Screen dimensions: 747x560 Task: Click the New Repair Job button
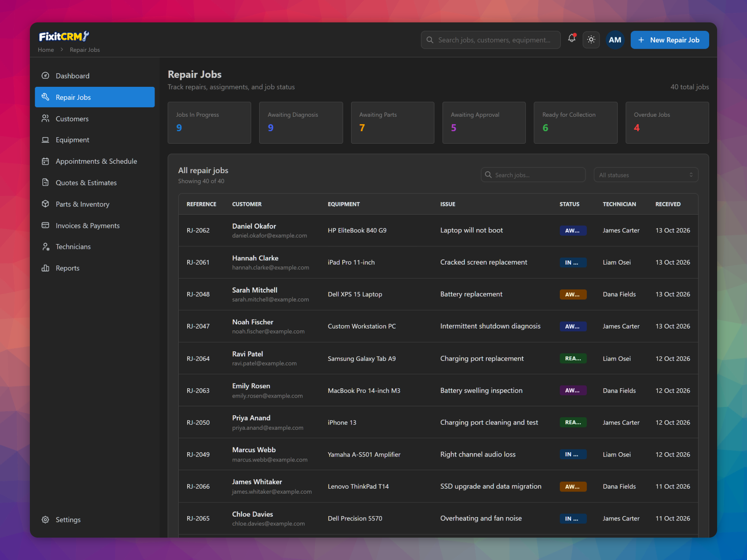pos(669,40)
